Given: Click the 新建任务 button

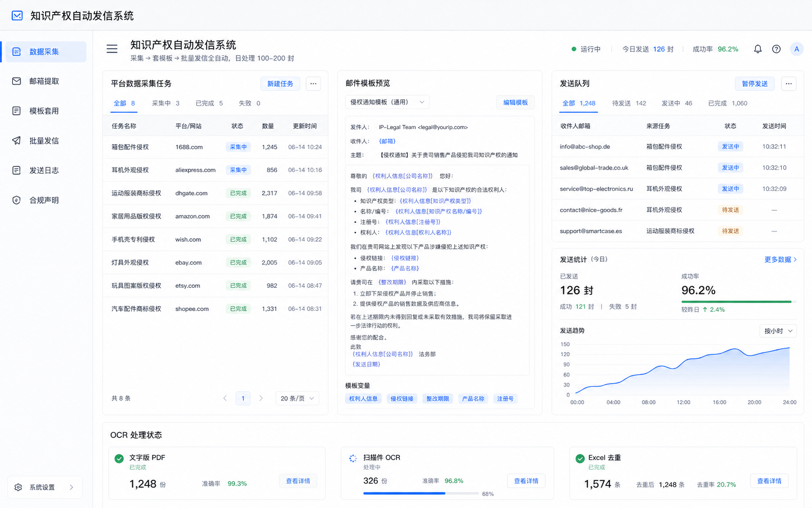Looking at the screenshot, I should 280,83.
